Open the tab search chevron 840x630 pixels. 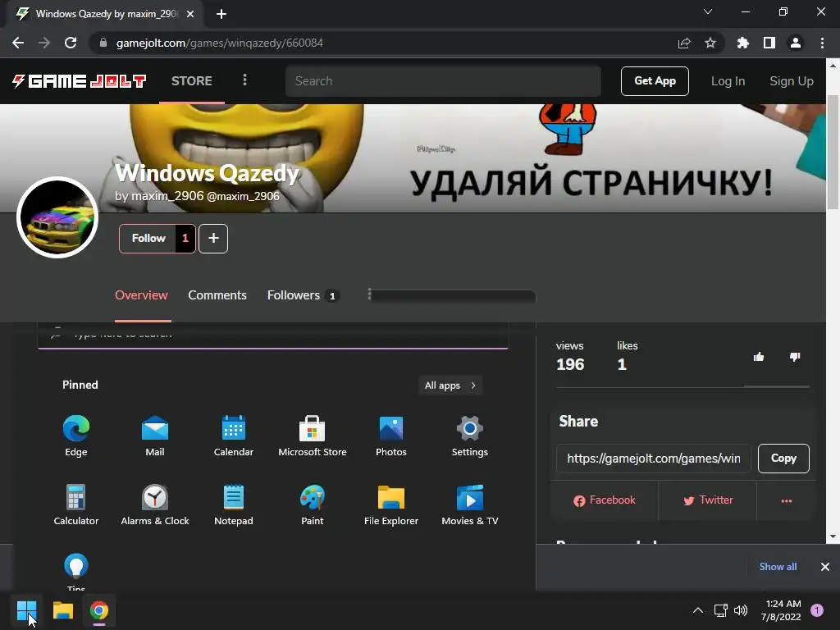pyautogui.click(x=708, y=11)
